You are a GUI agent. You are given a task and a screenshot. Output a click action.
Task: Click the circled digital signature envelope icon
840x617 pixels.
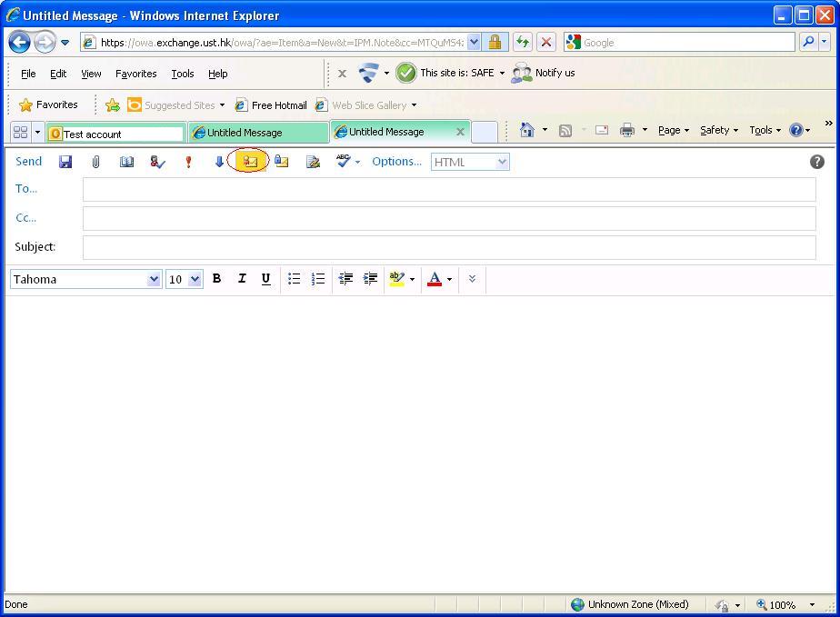click(250, 162)
